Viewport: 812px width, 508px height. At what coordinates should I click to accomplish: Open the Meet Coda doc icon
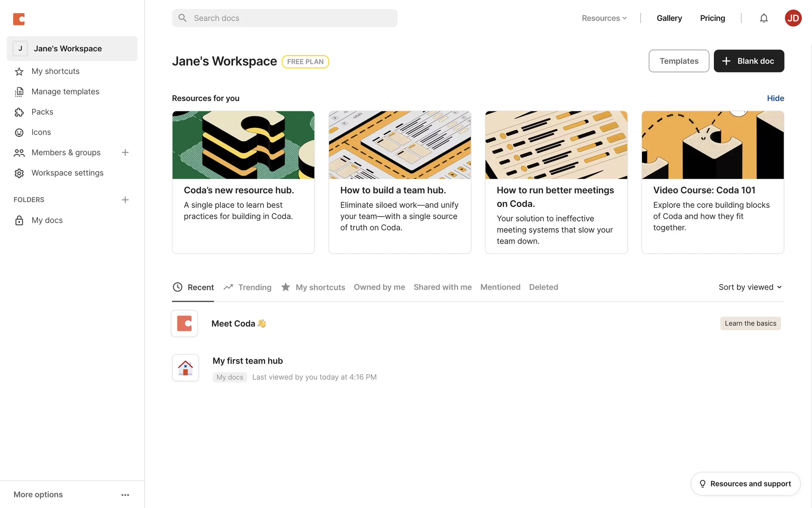coord(184,323)
